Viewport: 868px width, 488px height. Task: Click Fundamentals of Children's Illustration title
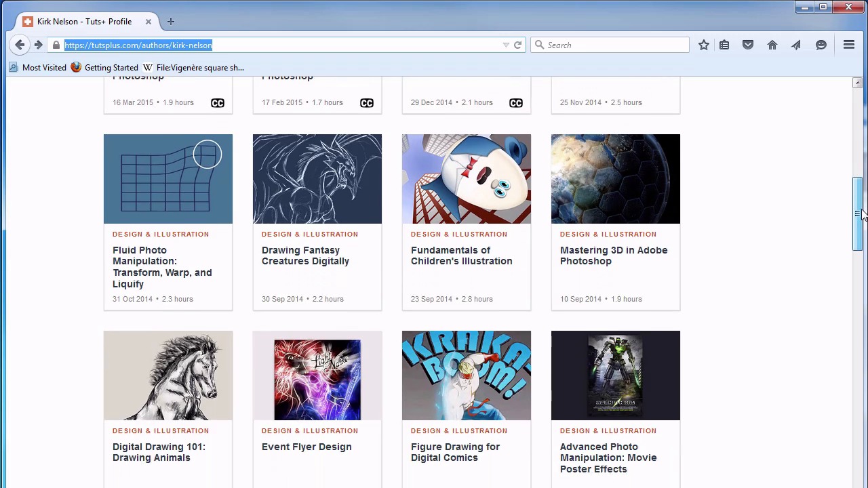(x=461, y=256)
